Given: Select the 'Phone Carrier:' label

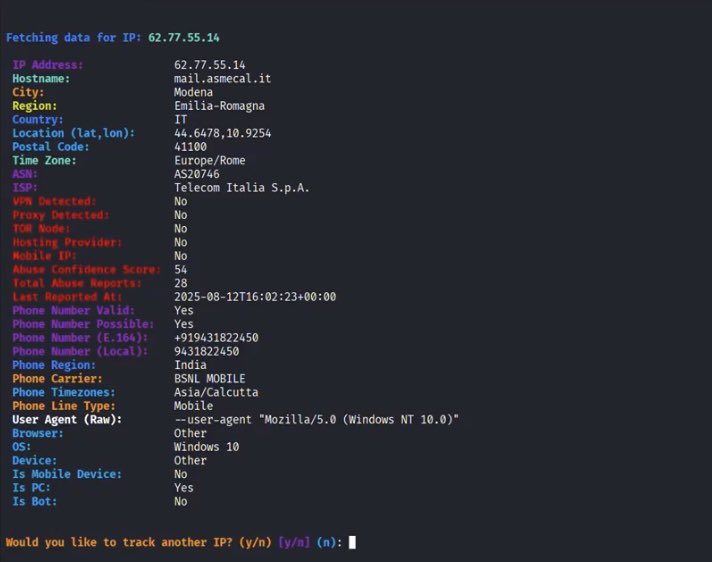Looking at the screenshot, I should 57,378.
